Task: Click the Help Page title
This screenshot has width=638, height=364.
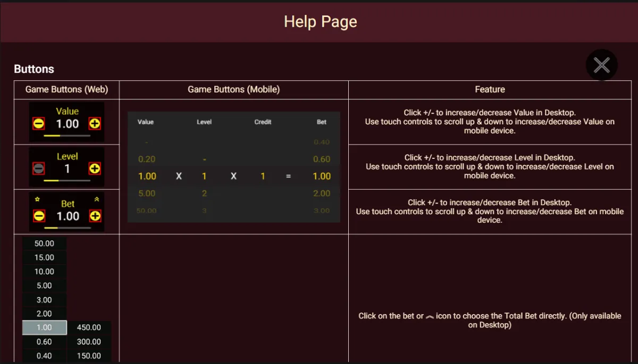Action: point(320,22)
